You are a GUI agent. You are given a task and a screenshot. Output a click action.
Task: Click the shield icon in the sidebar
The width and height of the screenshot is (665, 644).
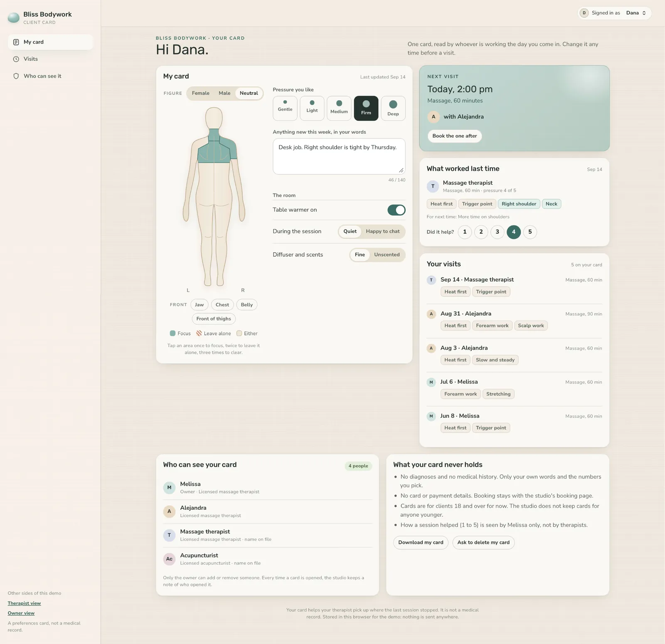tap(16, 76)
